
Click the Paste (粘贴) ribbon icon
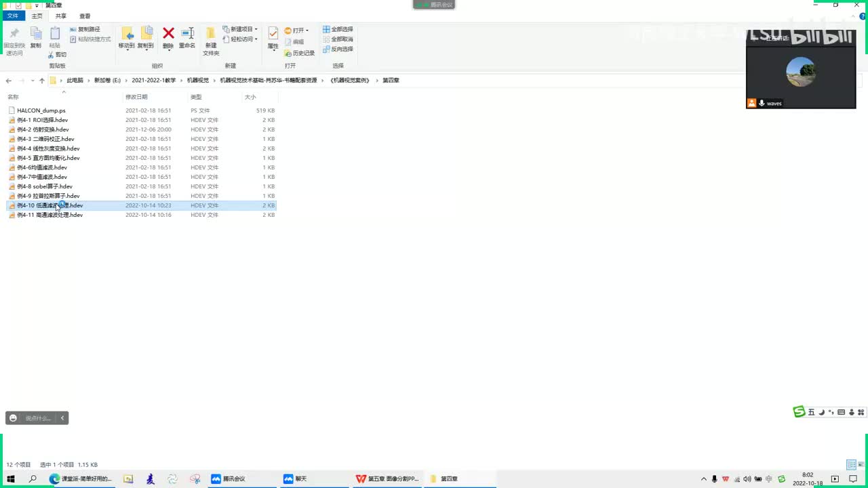coord(55,34)
